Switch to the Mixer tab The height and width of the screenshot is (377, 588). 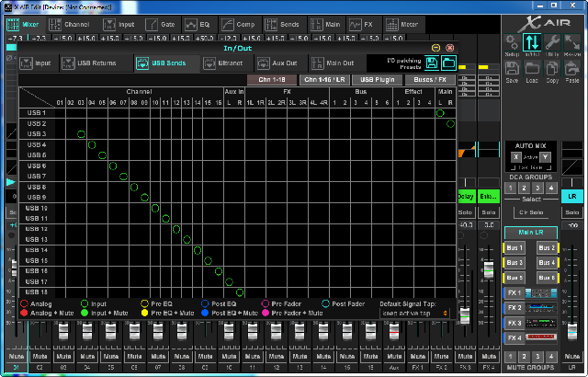coord(23,25)
